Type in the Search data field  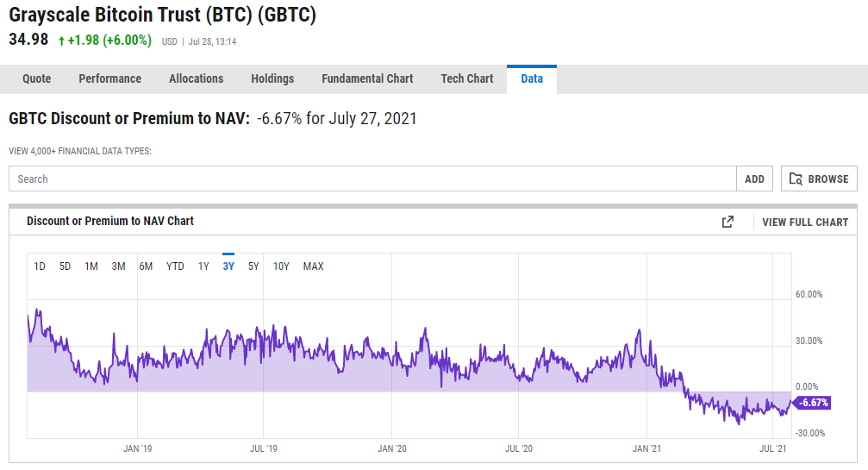[x=372, y=179]
